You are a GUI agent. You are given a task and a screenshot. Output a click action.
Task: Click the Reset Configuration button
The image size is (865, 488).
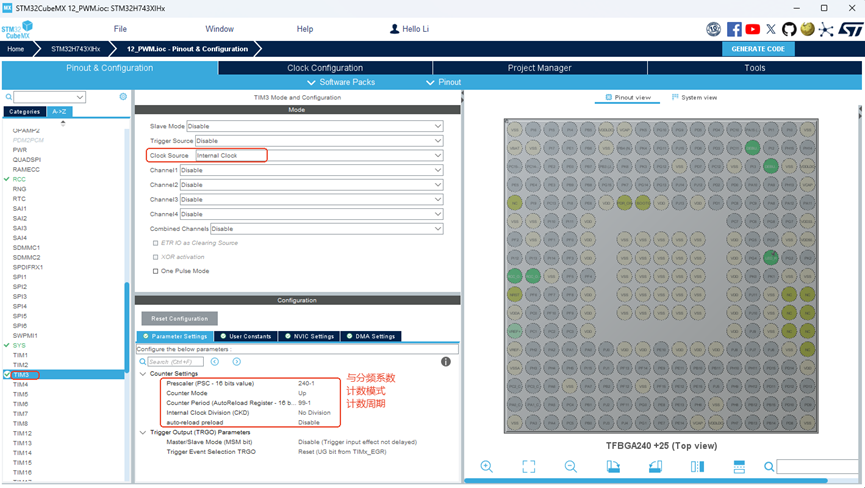tap(180, 319)
